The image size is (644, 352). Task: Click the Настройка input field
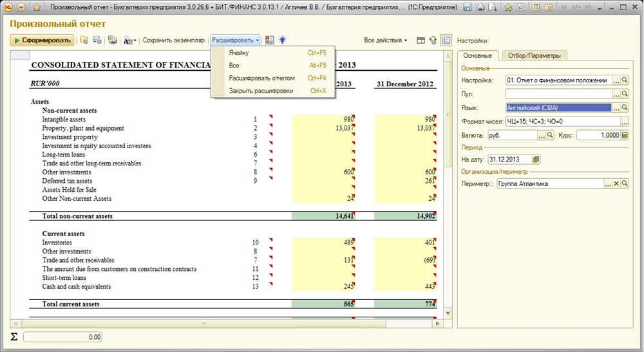(x=558, y=80)
